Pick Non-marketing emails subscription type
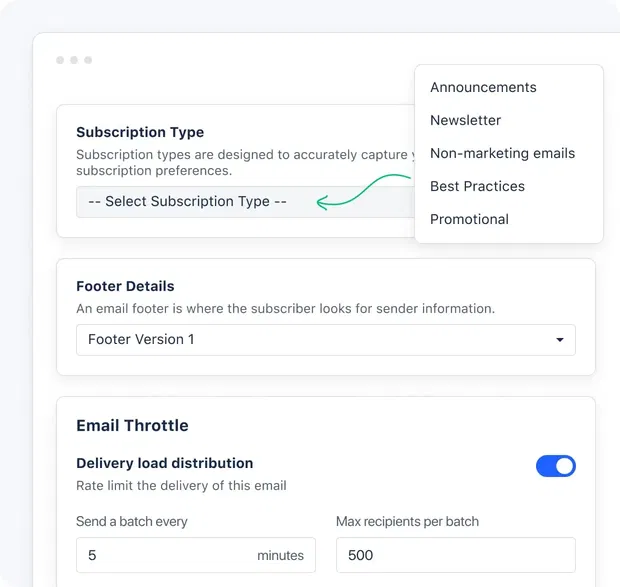The width and height of the screenshot is (620, 587). [x=502, y=153]
